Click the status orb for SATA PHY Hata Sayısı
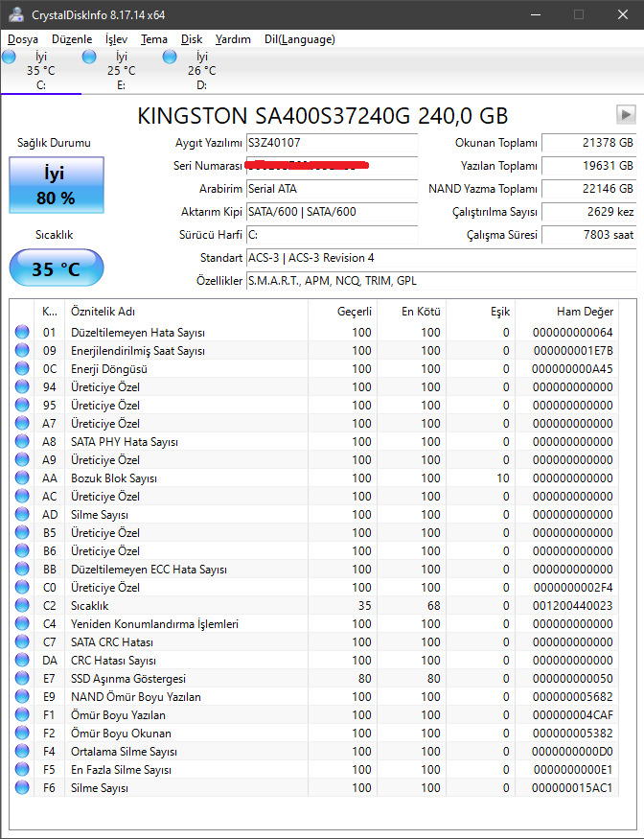This screenshot has height=839, width=644. click(22, 441)
